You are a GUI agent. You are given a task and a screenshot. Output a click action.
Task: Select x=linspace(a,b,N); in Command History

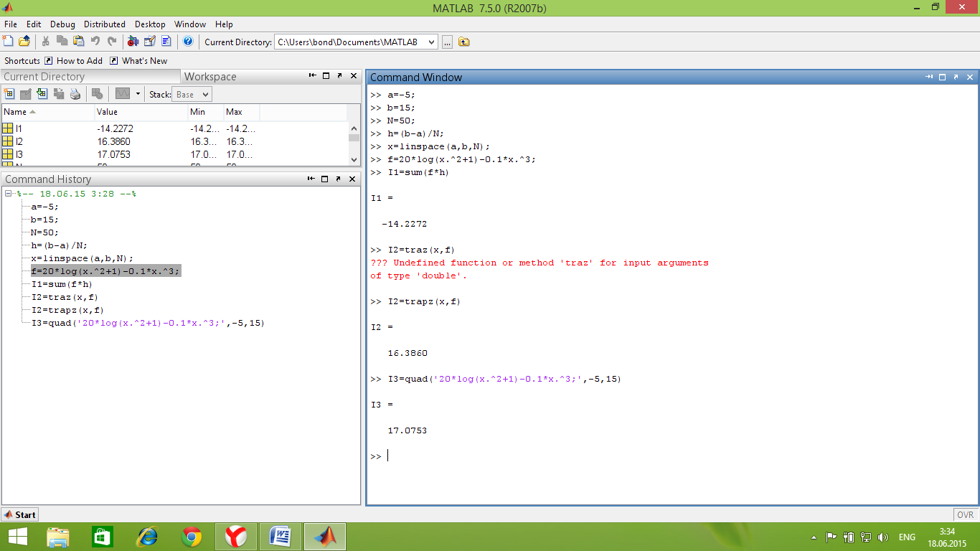click(83, 258)
